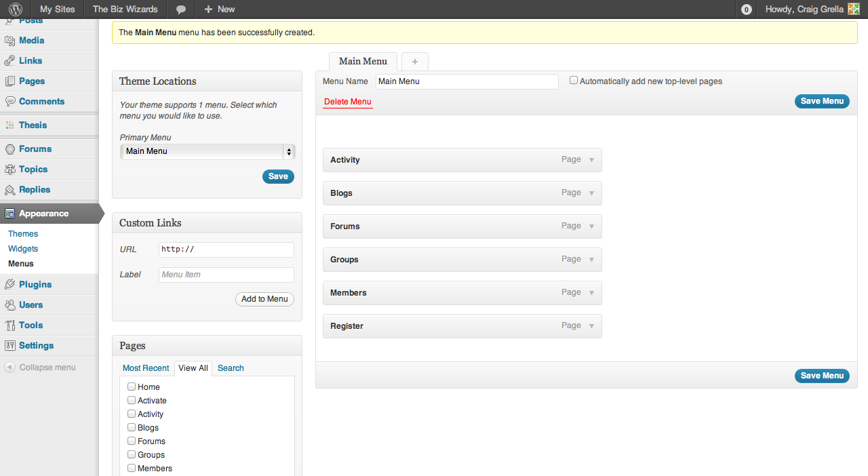Expand the Forums menu item arrow

[x=591, y=226]
